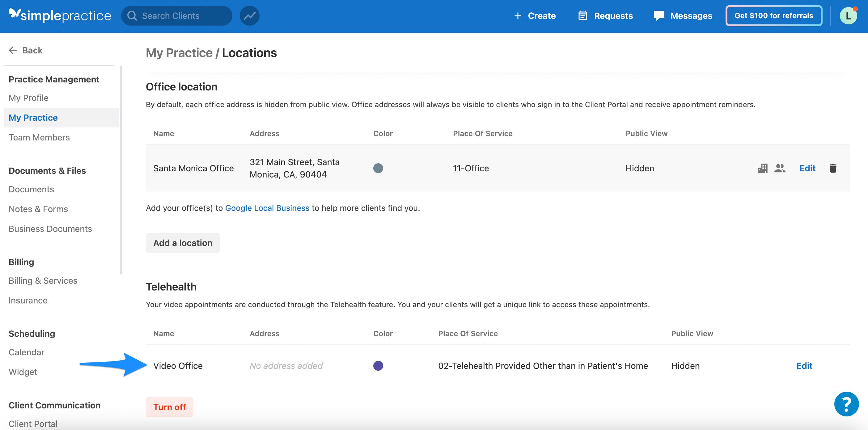Click Get $100 for referrals button
The height and width of the screenshot is (430, 868).
(x=774, y=16)
